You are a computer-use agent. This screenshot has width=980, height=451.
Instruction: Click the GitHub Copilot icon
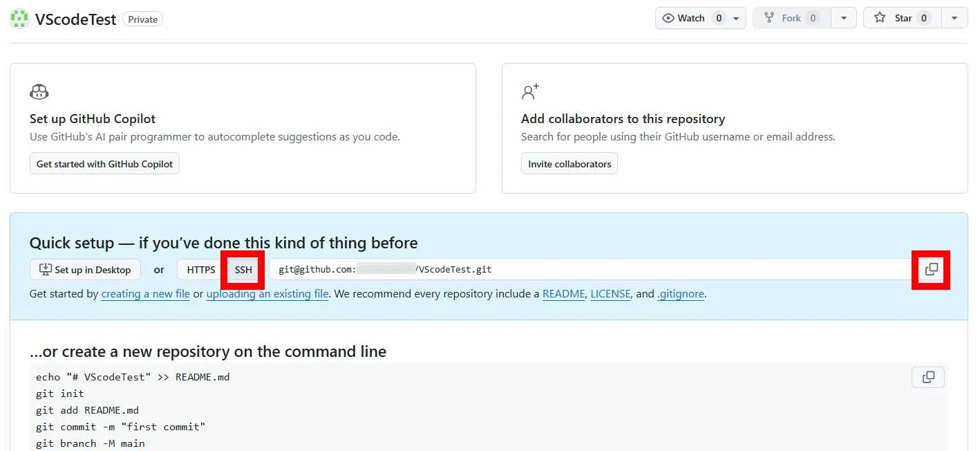click(x=39, y=91)
